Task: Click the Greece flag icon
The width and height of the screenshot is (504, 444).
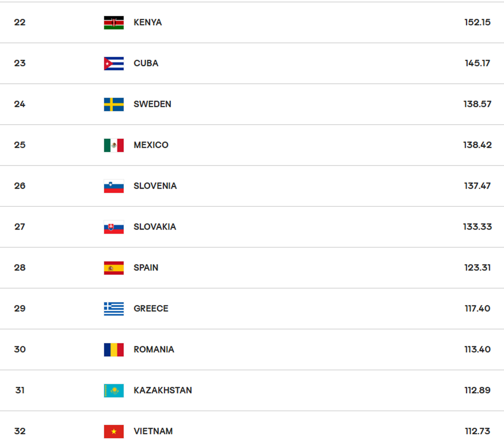Action: coord(114,309)
